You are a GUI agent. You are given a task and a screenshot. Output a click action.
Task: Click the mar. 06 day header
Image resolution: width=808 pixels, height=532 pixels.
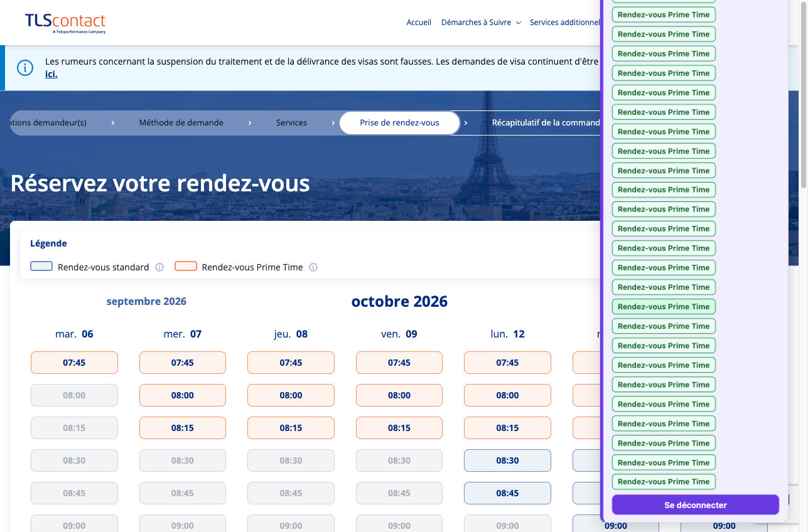pos(74,334)
